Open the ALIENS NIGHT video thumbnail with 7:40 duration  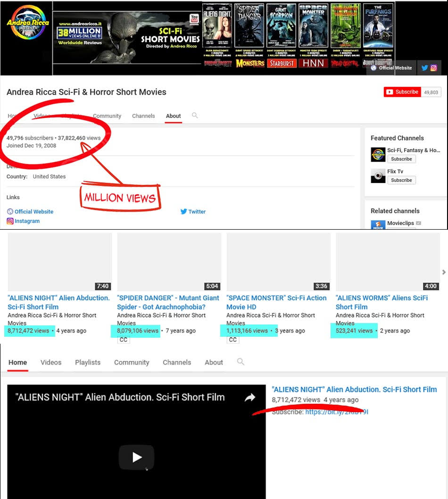(x=60, y=262)
